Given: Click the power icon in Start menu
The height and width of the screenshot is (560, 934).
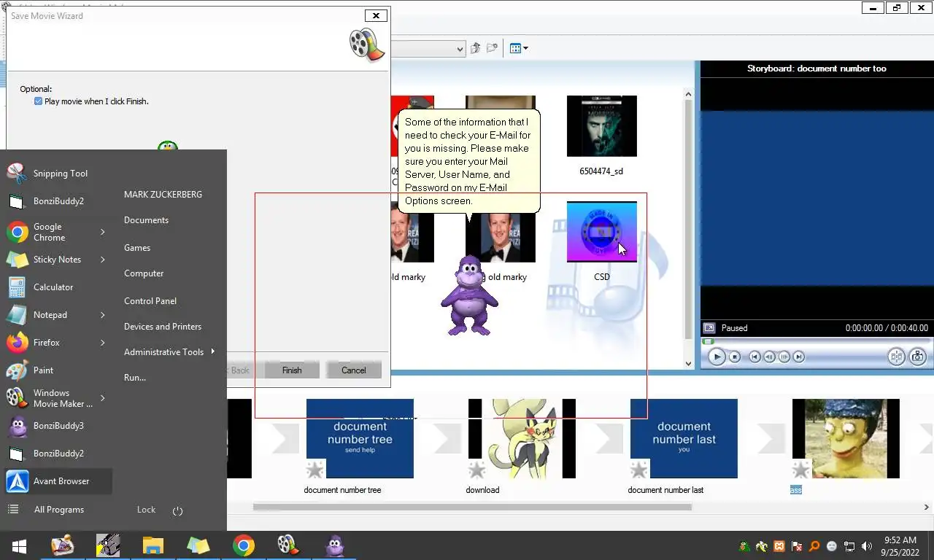Looking at the screenshot, I should (x=177, y=510).
